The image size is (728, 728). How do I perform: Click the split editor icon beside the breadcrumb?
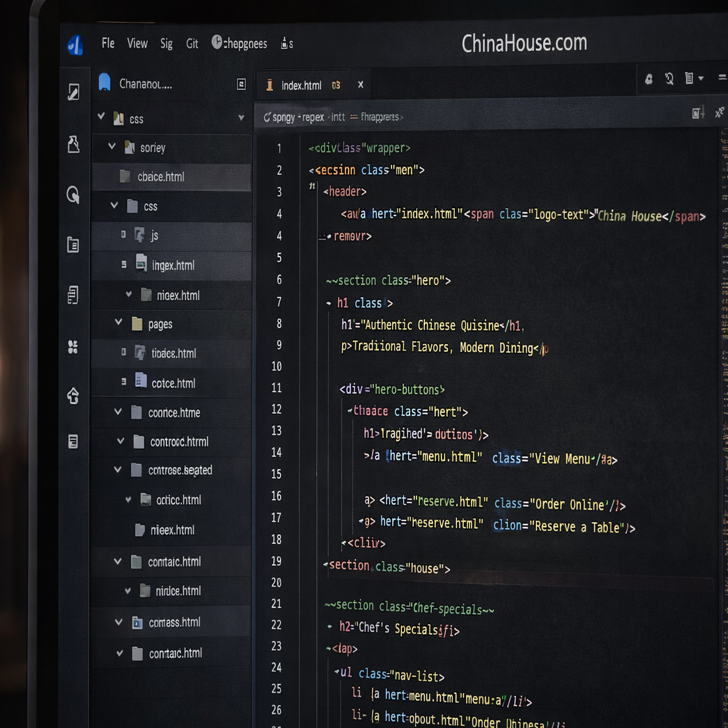pyautogui.click(x=698, y=113)
